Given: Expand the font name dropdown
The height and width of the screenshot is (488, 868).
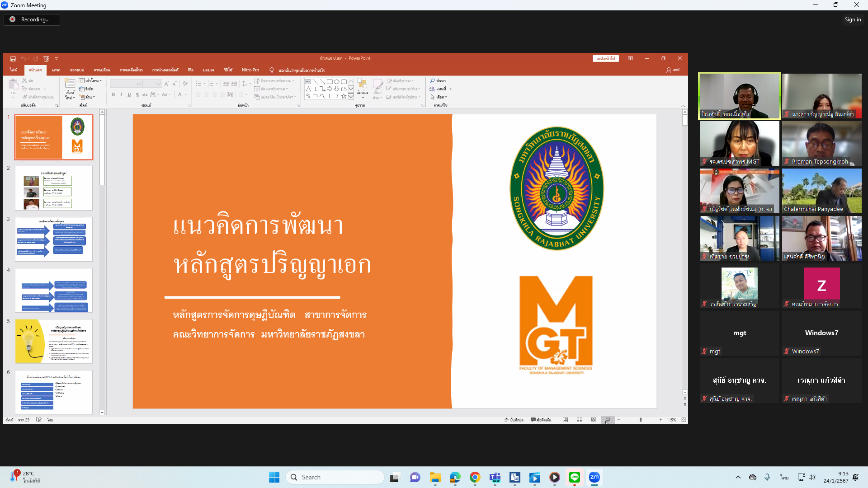Looking at the screenshot, I should click(139, 84).
